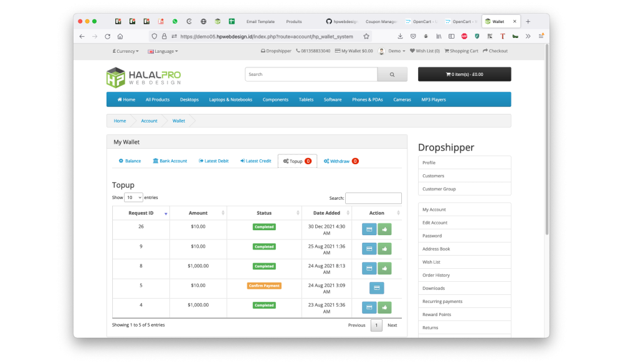
Task: Click the search magnifier button
Action: (392, 75)
